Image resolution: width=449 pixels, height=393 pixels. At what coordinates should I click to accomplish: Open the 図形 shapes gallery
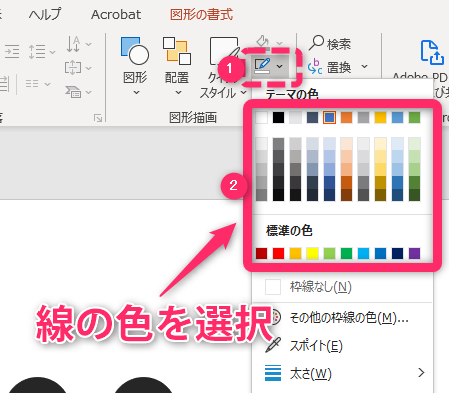pos(135,66)
